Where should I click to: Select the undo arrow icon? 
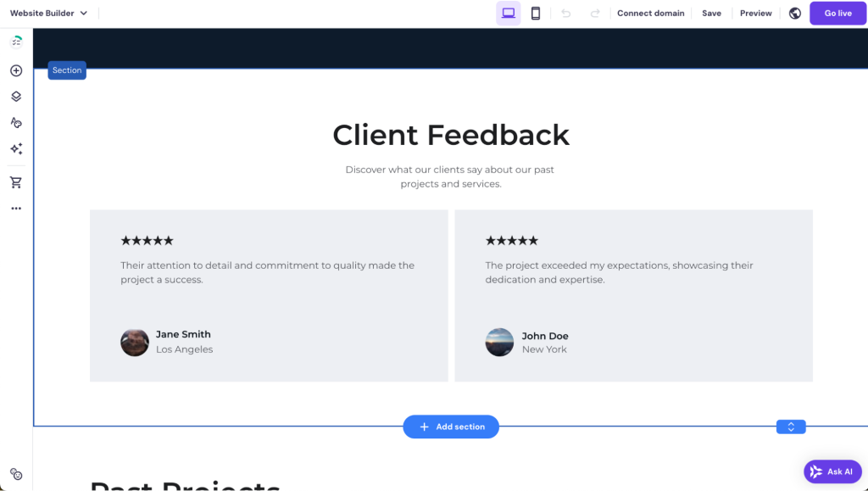click(x=566, y=13)
